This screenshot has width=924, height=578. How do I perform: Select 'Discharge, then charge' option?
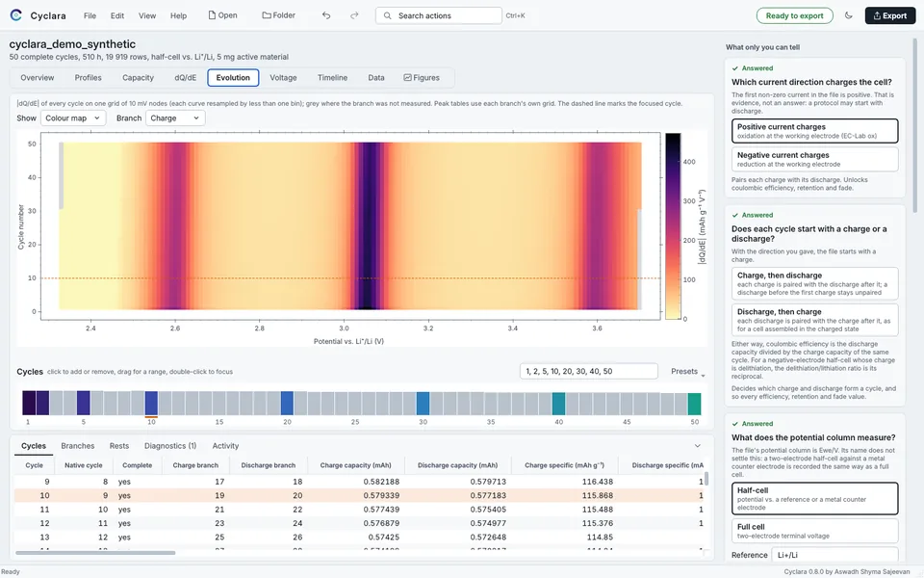point(814,320)
